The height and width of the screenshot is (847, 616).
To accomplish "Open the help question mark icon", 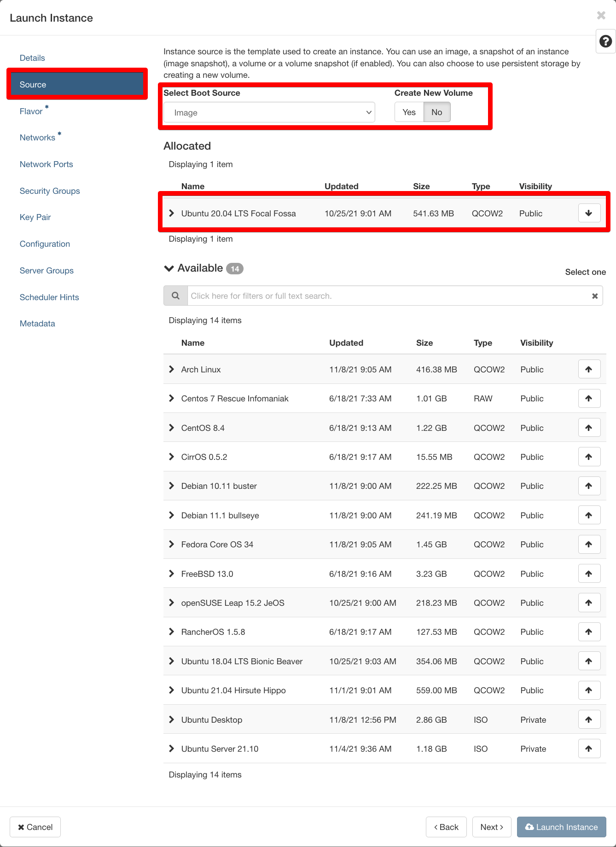I will tap(606, 41).
